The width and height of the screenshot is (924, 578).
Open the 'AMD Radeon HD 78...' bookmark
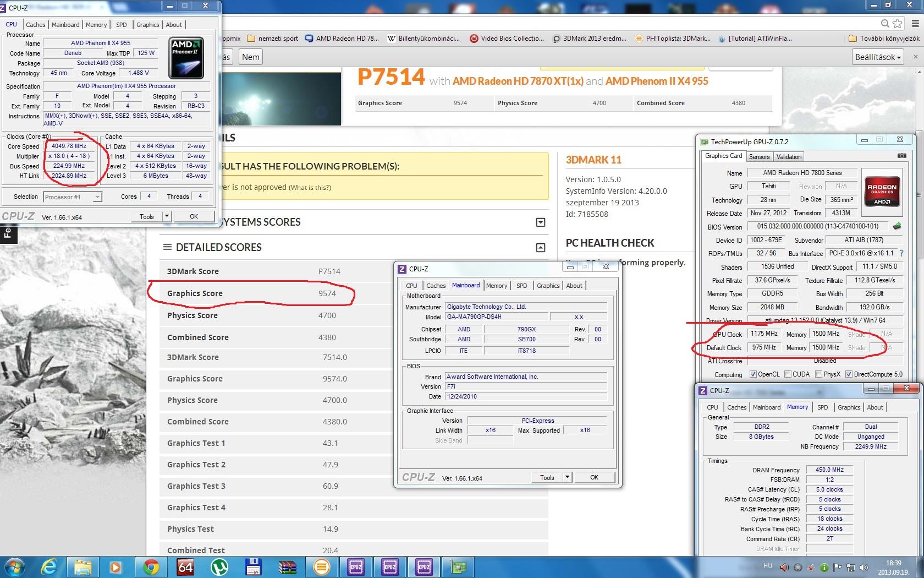coord(342,39)
